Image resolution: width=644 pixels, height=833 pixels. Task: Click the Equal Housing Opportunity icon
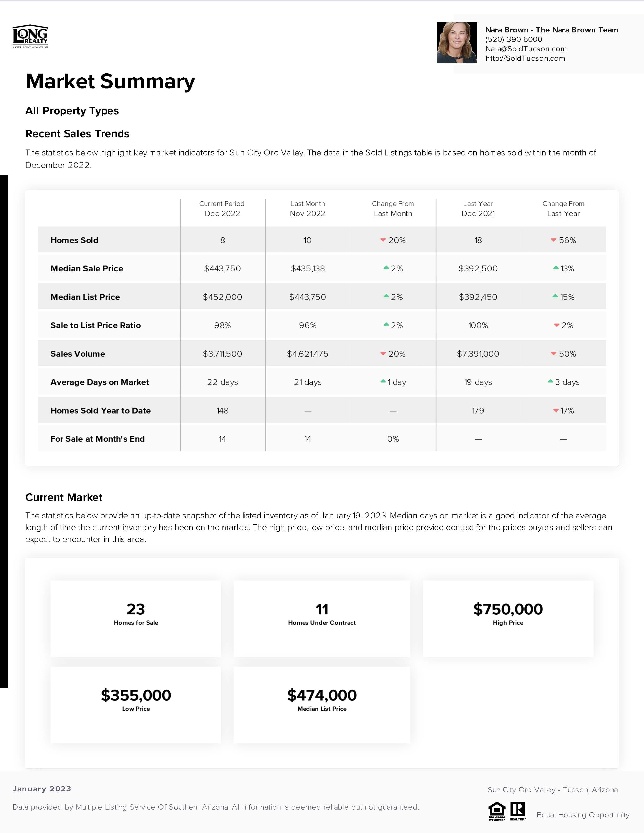pyautogui.click(x=497, y=811)
